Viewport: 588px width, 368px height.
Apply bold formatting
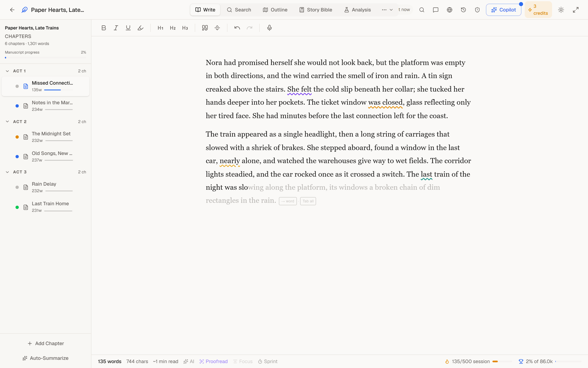[104, 28]
